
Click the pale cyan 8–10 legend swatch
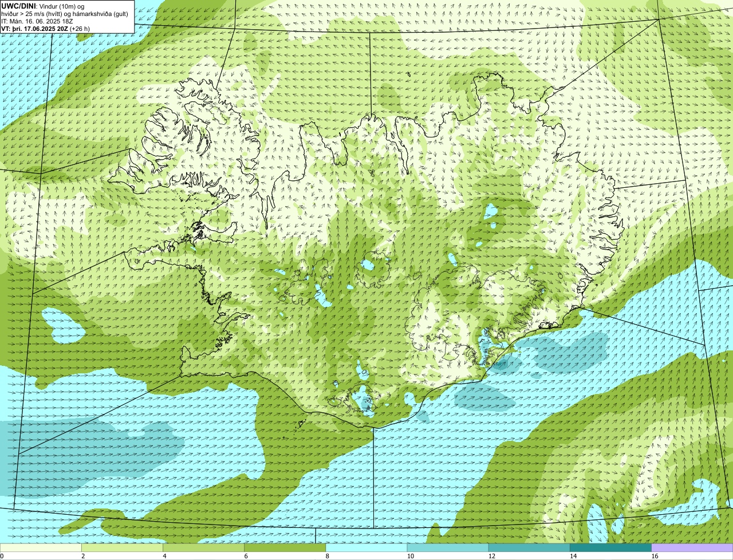[366, 547]
